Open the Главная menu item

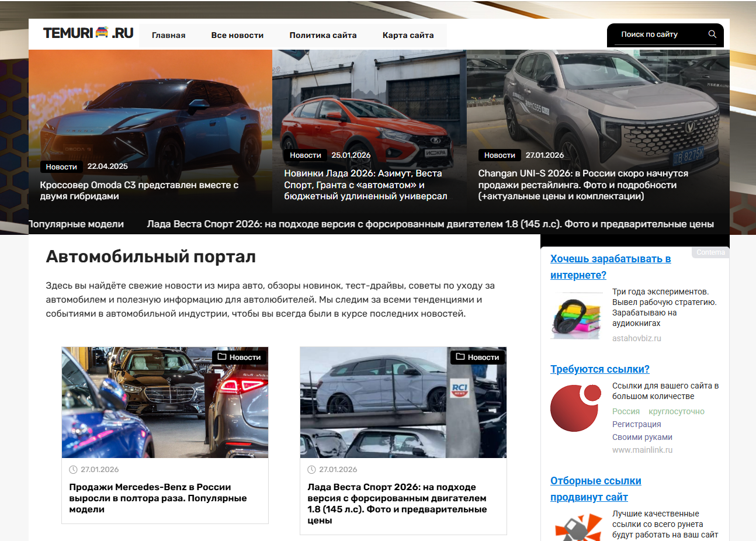pyautogui.click(x=169, y=35)
